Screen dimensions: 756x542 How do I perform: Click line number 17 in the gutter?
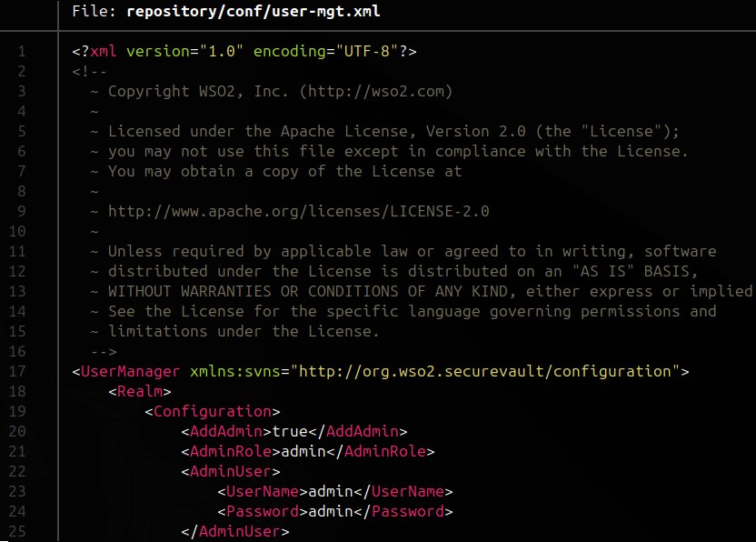18,371
